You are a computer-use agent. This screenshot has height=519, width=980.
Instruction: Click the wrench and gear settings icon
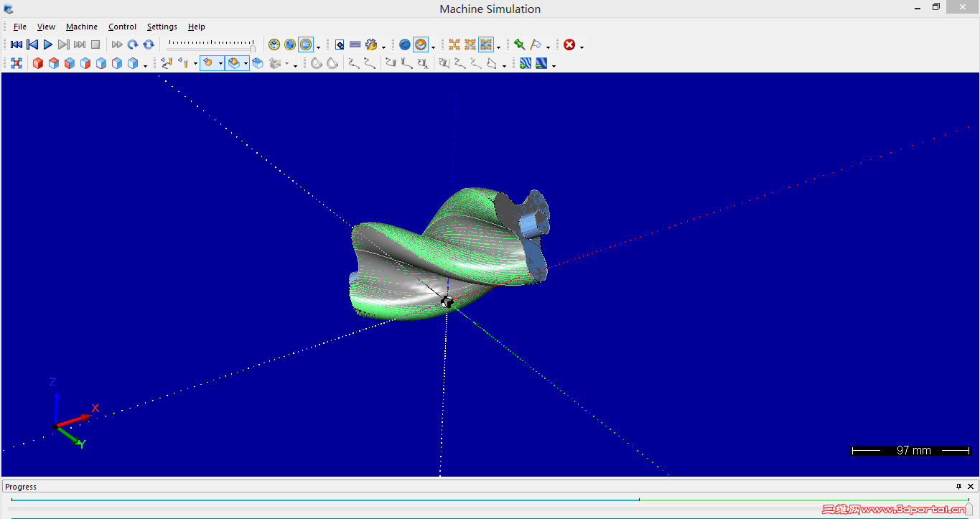coord(371,45)
